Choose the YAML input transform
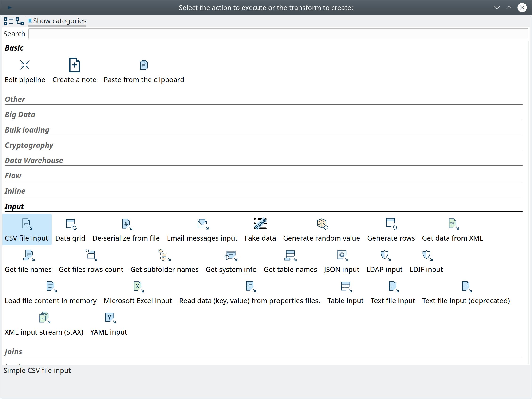532x399 pixels. tap(109, 318)
